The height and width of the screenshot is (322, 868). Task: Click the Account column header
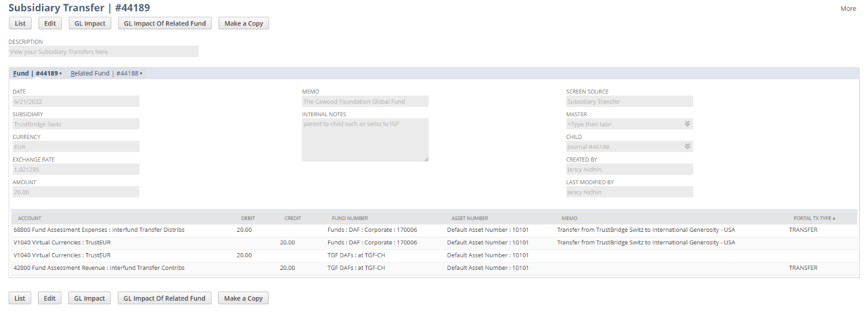pyautogui.click(x=30, y=218)
